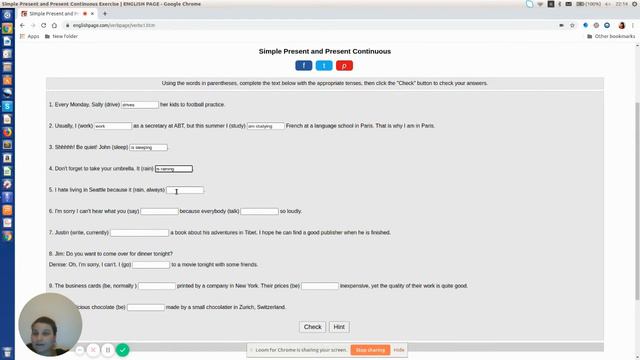The width and height of the screenshot is (640, 360).
Task: Select the sleep answer field in sentence 3
Action: pos(149,147)
